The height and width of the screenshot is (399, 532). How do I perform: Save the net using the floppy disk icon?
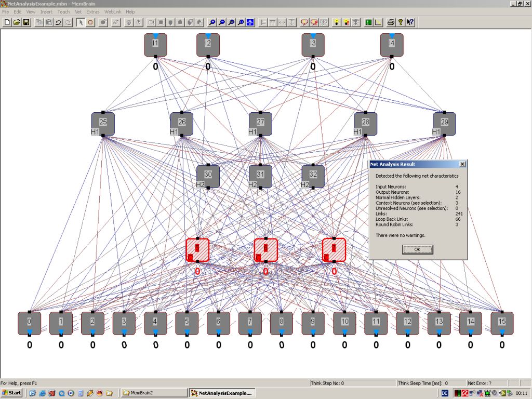coord(26,22)
